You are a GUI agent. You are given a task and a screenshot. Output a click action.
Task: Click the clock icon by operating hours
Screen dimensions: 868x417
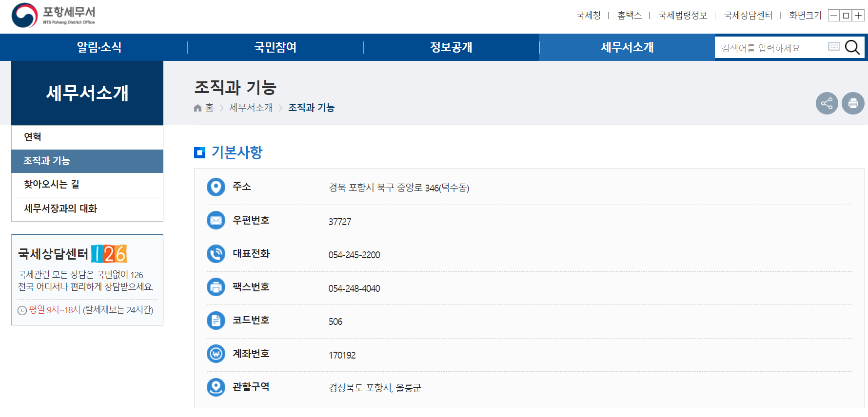click(22, 310)
